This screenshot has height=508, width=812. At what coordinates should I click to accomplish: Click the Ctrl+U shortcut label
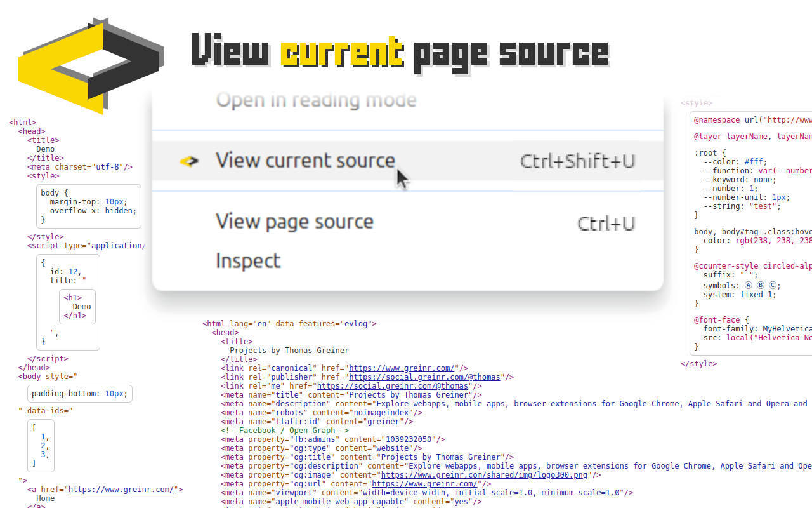[x=606, y=224]
